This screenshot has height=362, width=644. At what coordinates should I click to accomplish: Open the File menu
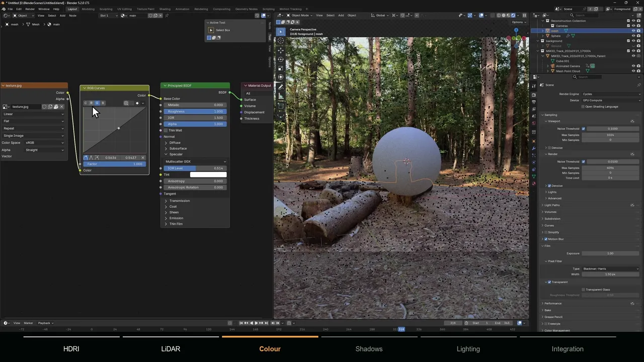[x=10, y=9]
